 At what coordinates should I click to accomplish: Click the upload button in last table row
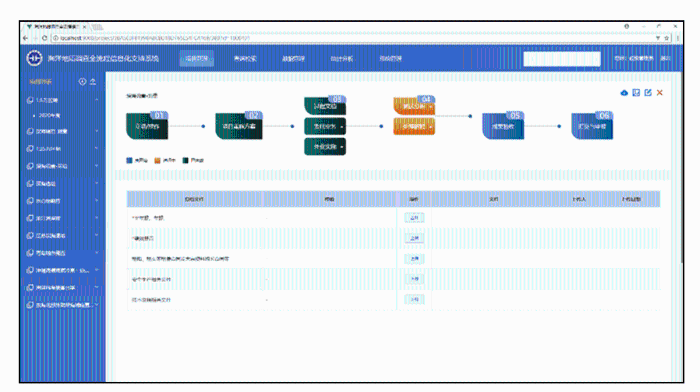(414, 300)
